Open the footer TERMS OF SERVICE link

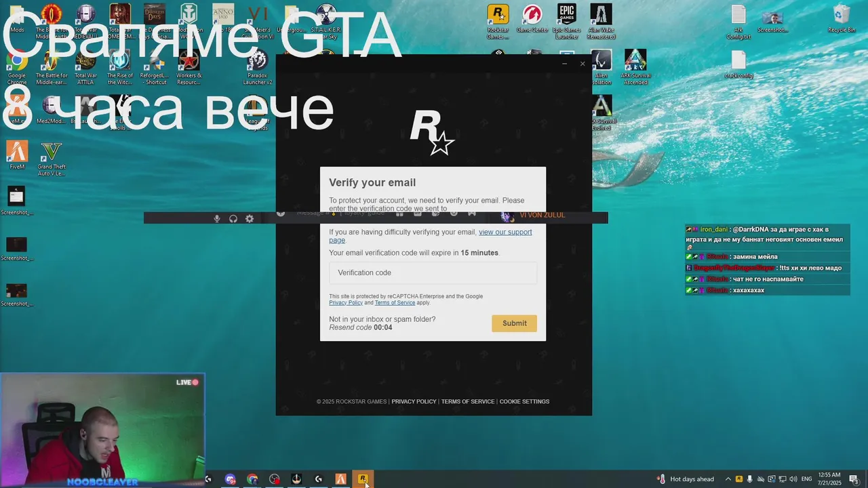pyautogui.click(x=468, y=401)
